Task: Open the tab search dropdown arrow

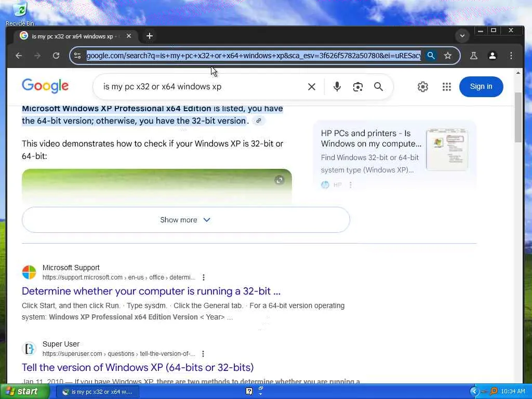Action: (x=462, y=36)
